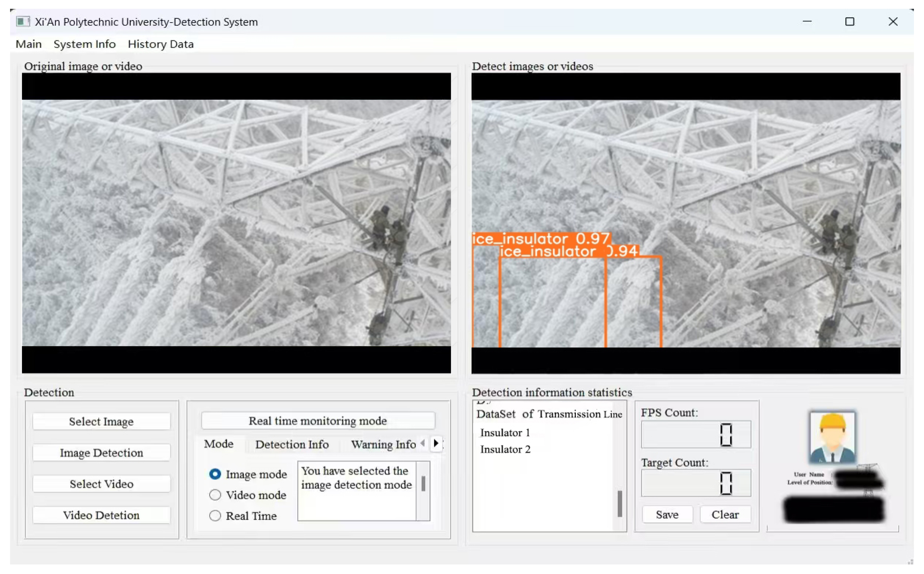The image size is (924, 574).
Task: Close the detection system window
Action: (x=893, y=22)
